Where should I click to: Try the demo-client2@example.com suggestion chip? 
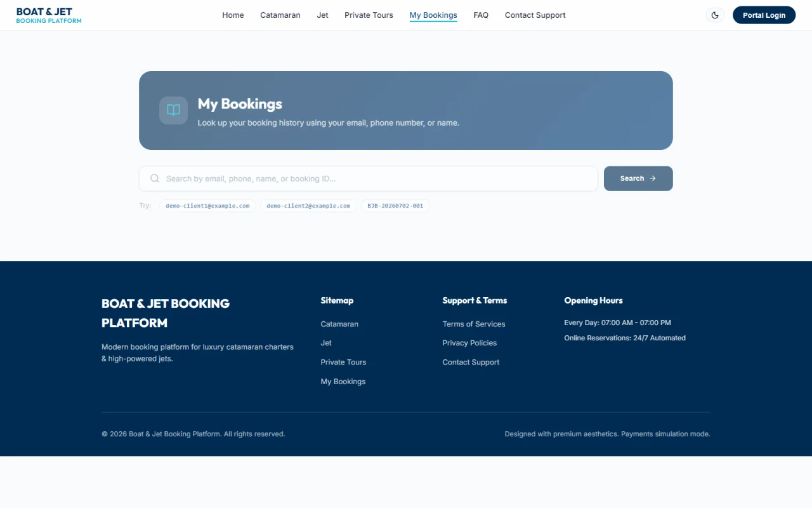[308, 206]
